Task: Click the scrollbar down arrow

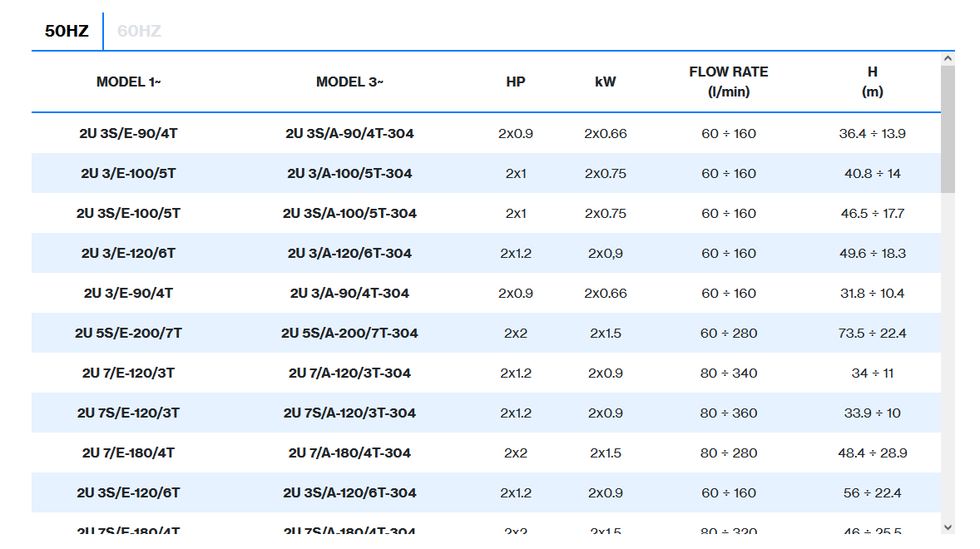Action: (x=948, y=527)
